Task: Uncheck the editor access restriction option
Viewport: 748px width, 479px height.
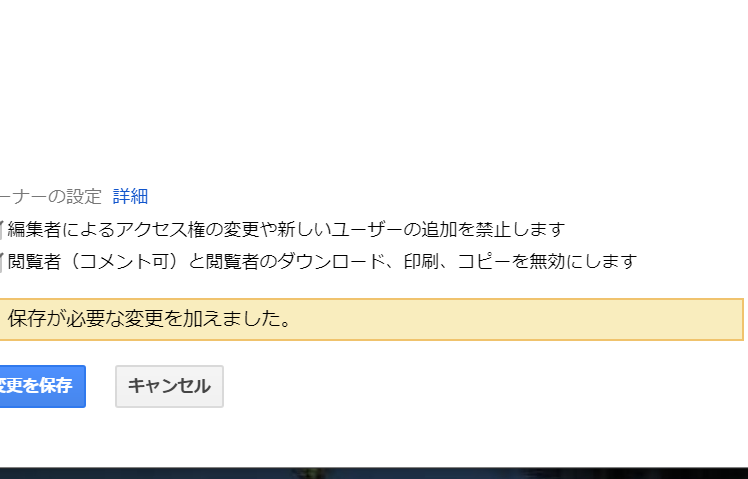Action: point(1,230)
